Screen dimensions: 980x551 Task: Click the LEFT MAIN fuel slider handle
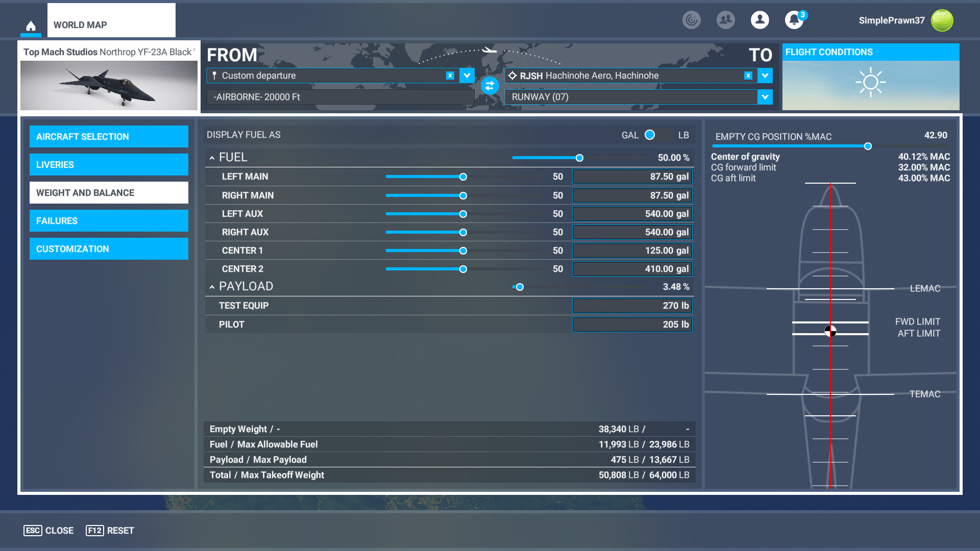463,177
